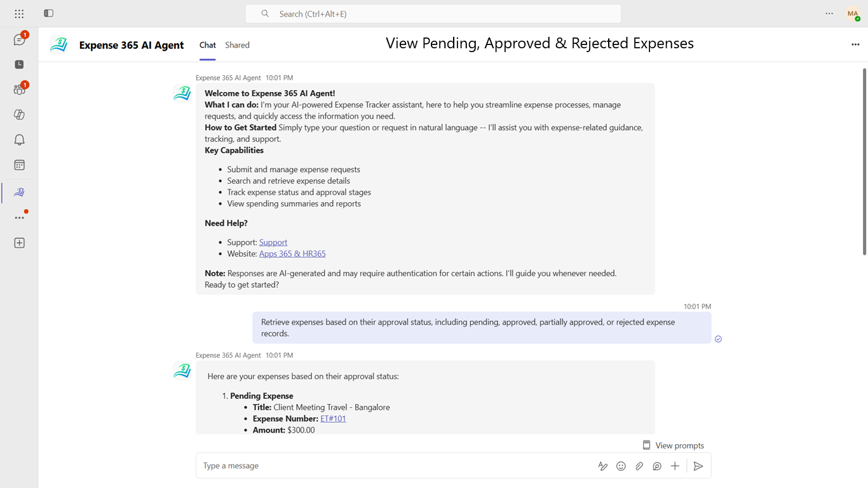The height and width of the screenshot is (488, 868).
Task: Open the Copilot icon in the sidebar
Action: pyautogui.click(x=19, y=115)
